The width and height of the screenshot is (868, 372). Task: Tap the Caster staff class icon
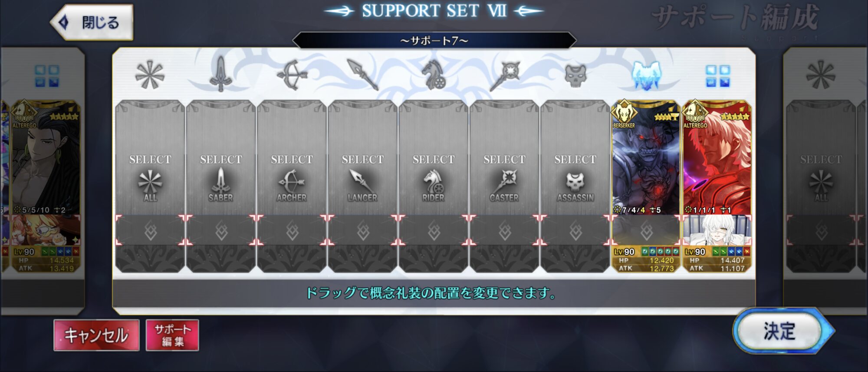click(x=504, y=76)
